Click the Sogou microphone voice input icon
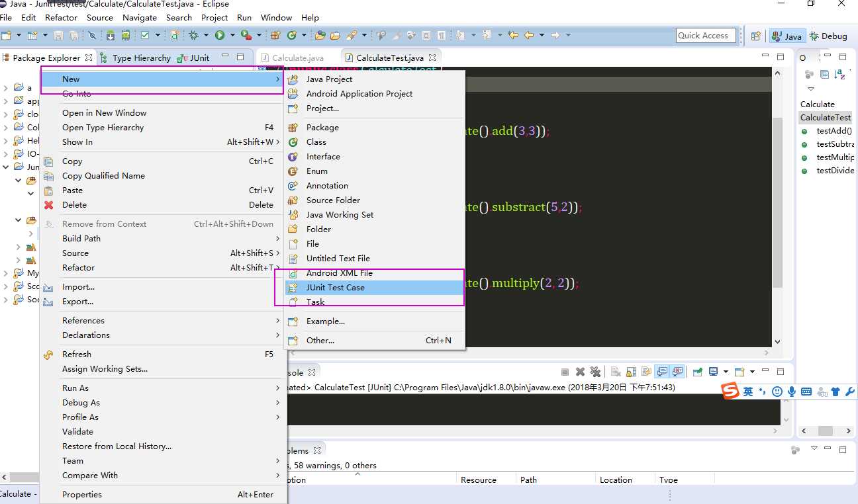The width and height of the screenshot is (858, 504). pyautogui.click(x=792, y=392)
